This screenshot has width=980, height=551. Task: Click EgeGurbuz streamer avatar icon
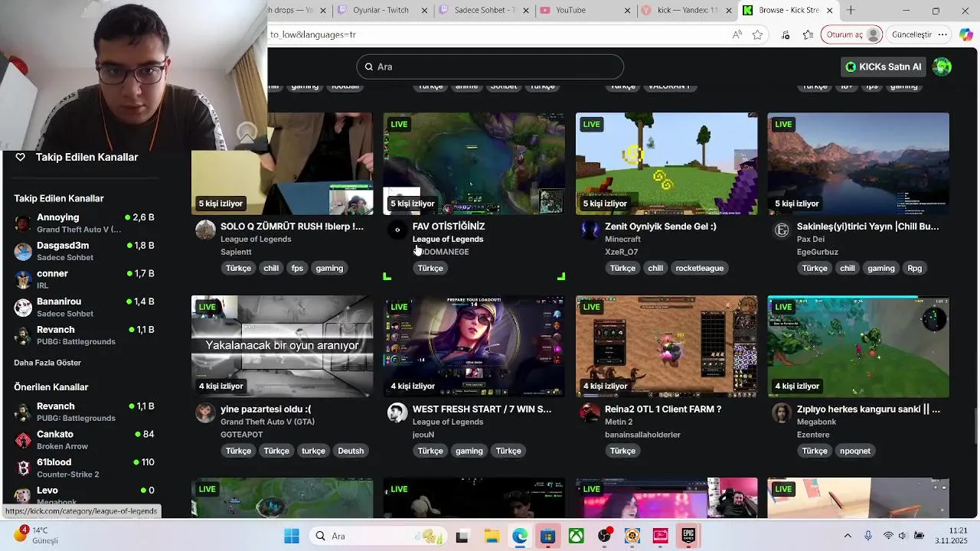click(x=782, y=230)
